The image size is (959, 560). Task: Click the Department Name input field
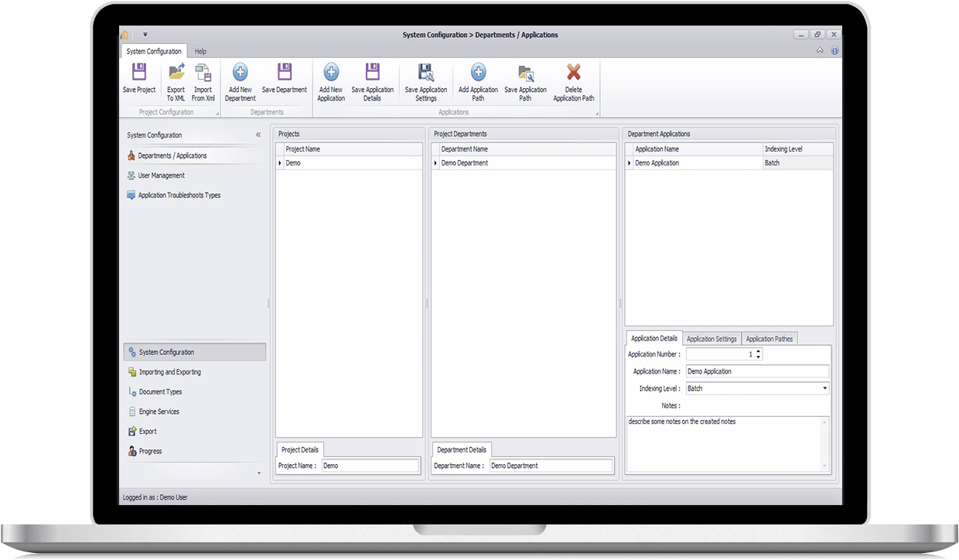[551, 466]
